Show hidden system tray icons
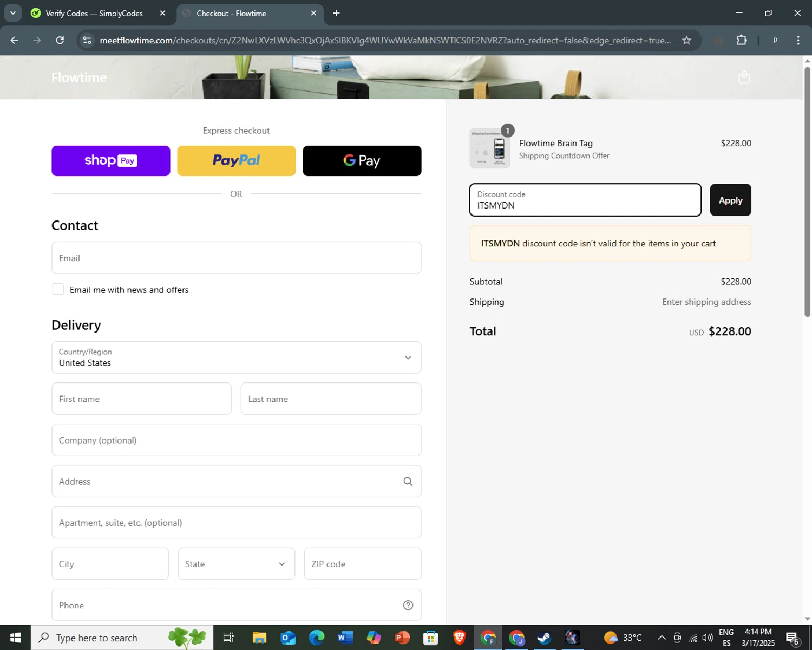This screenshot has height=650, width=812. pyautogui.click(x=662, y=638)
